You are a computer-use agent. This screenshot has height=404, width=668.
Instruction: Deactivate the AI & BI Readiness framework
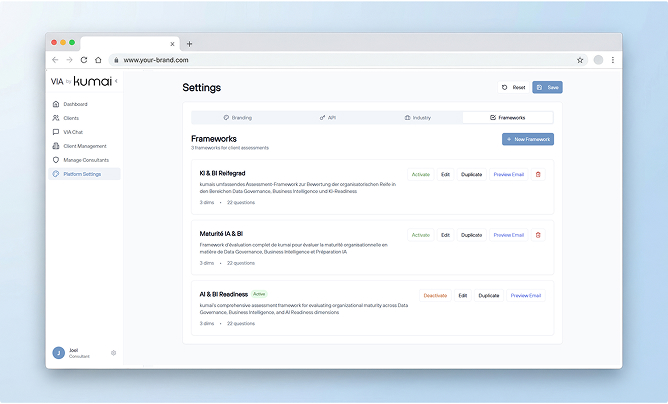435,296
